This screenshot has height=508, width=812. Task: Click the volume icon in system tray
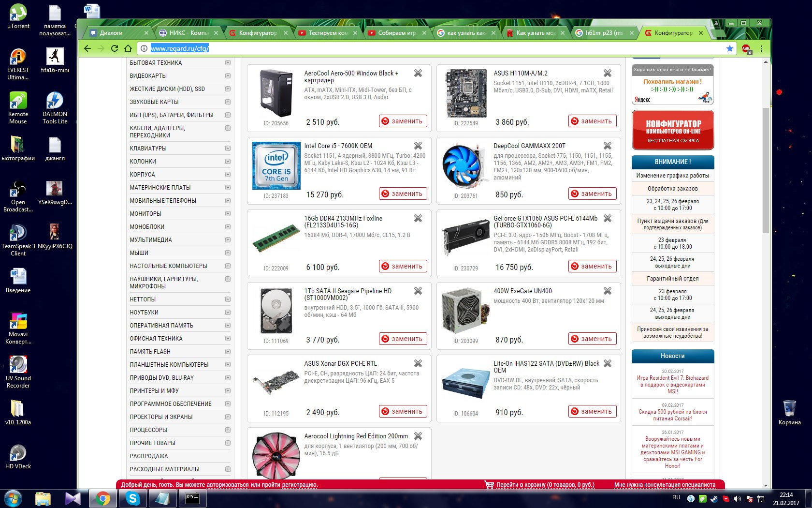click(x=737, y=498)
